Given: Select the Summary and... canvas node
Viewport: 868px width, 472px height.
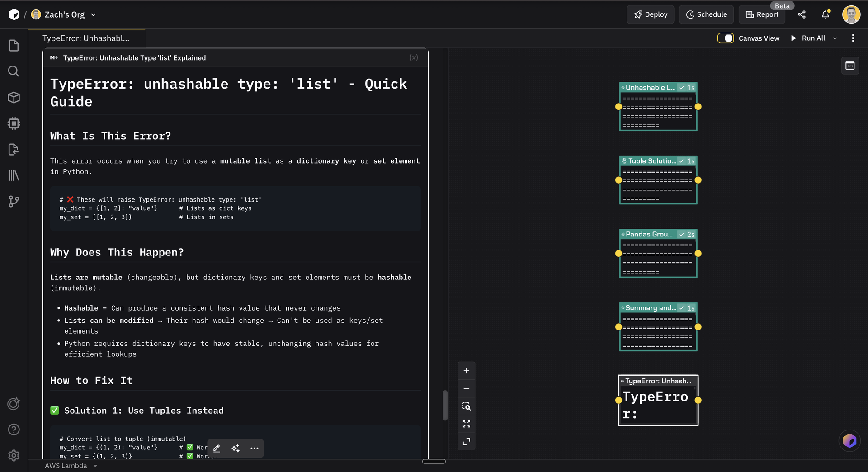Looking at the screenshot, I should 658,327.
